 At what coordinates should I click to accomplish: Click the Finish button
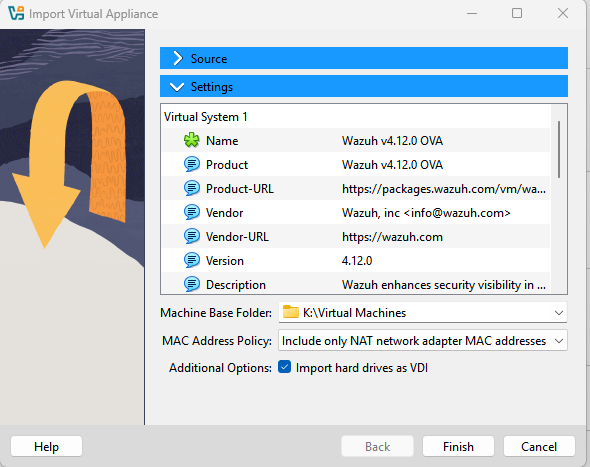coord(458,446)
